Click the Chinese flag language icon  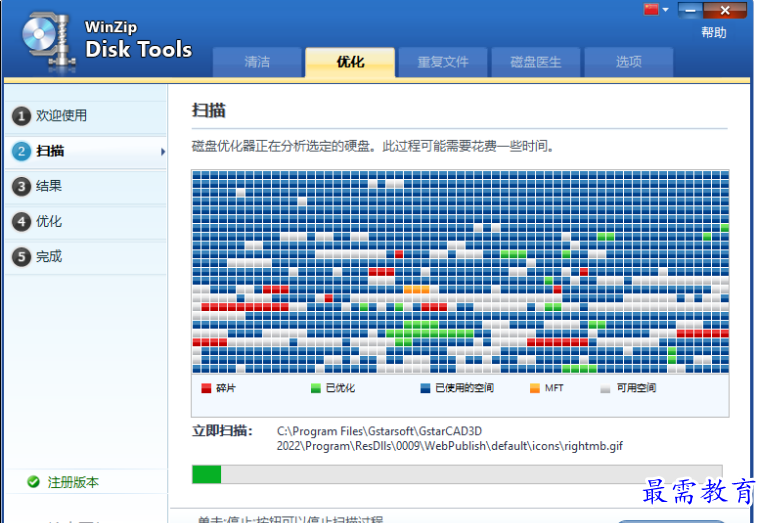[x=651, y=10]
